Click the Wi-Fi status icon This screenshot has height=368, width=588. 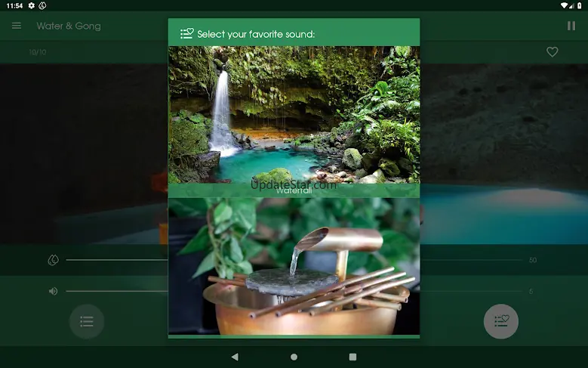pyautogui.click(x=564, y=5)
